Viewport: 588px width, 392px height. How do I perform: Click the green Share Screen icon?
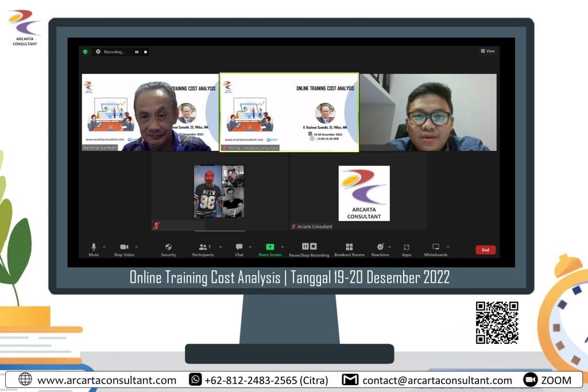click(x=270, y=247)
